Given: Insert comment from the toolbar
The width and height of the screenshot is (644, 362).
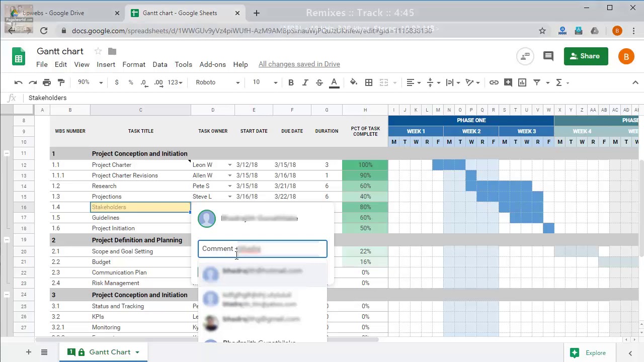Looking at the screenshot, I should coord(508,82).
